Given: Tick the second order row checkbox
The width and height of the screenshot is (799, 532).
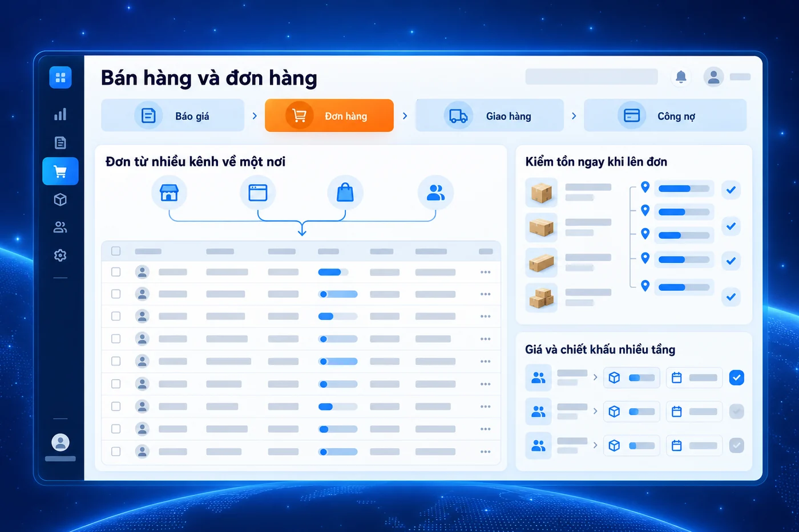Looking at the screenshot, I should point(116,294).
